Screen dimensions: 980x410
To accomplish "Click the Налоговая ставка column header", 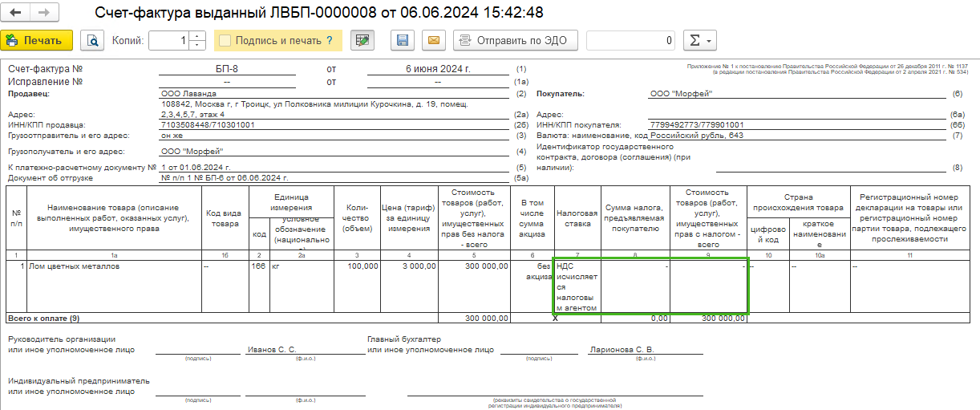I will point(577,219).
